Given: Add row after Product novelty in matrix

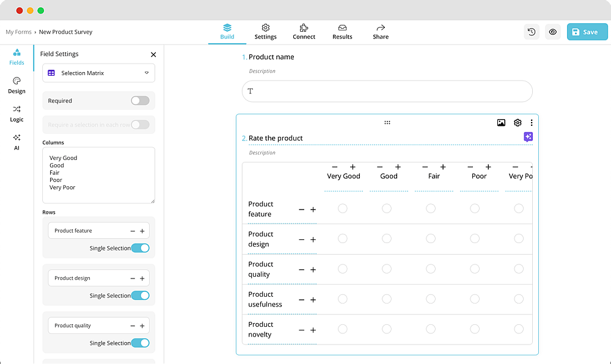Looking at the screenshot, I should tap(313, 330).
